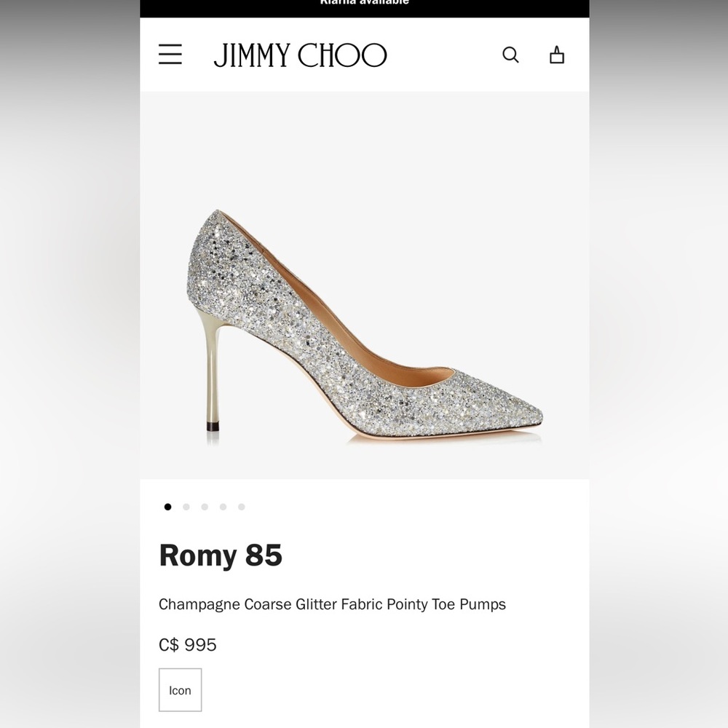
Task: Select the Icon product tag
Action: tap(180, 689)
